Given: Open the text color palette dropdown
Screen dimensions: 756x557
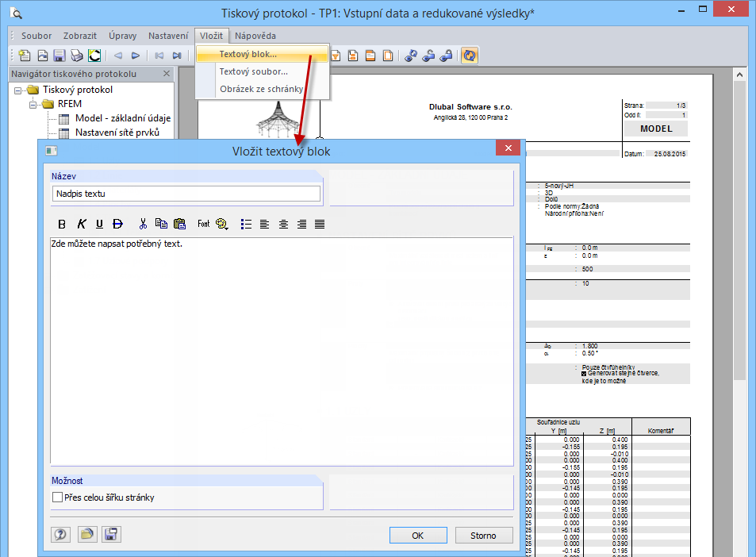Looking at the screenshot, I should (x=222, y=224).
